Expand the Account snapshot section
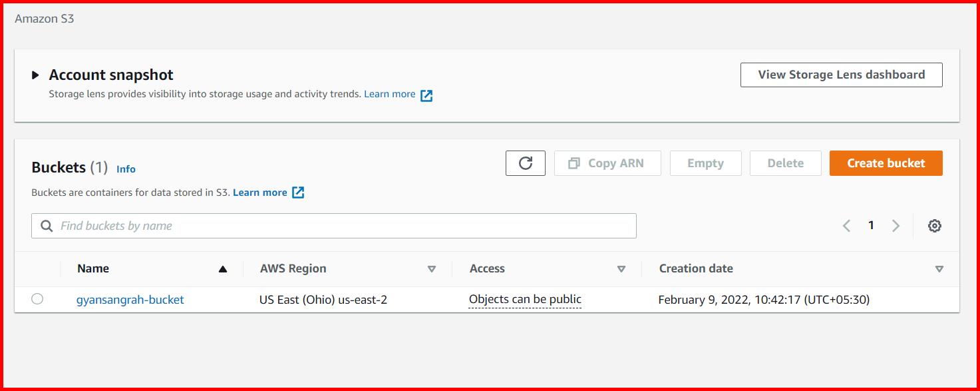980x391 pixels. [36, 75]
